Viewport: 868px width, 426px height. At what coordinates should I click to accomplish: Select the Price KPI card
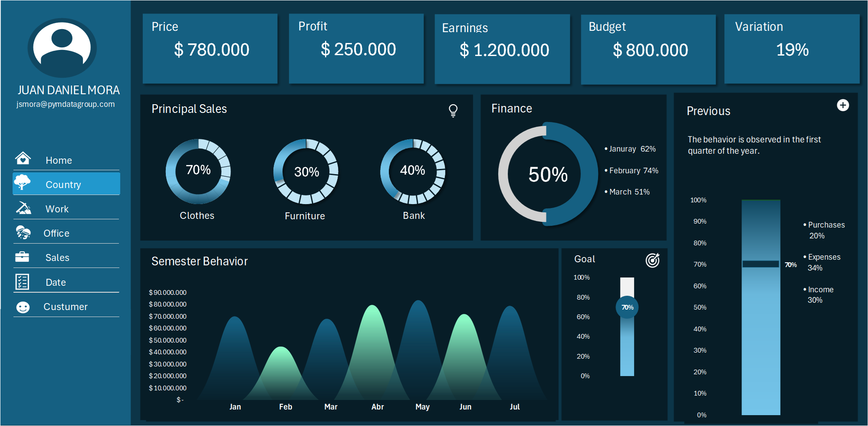tap(210, 48)
